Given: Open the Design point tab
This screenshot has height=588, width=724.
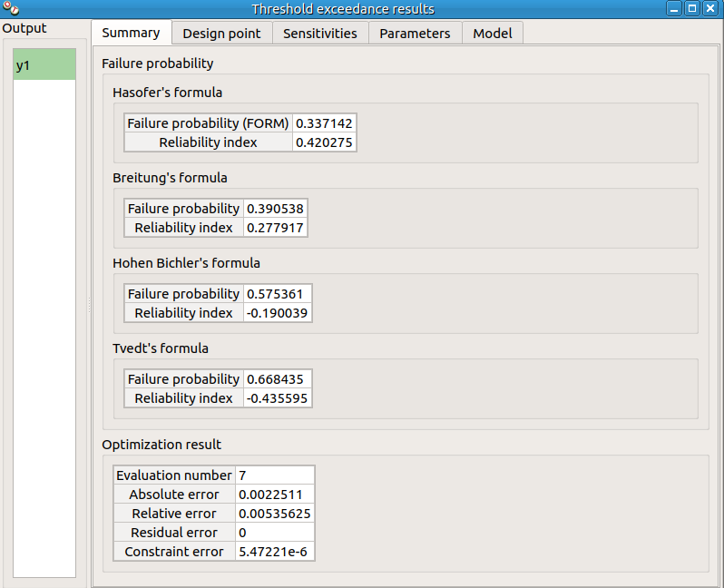Looking at the screenshot, I should tap(221, 34).
